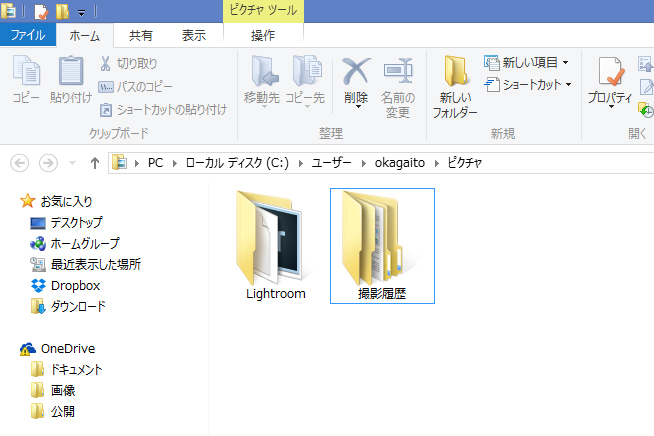Open the ファイル (File) tab
Image resolution: width=654 pixels, height=436 pixels.
click(28, 35)
